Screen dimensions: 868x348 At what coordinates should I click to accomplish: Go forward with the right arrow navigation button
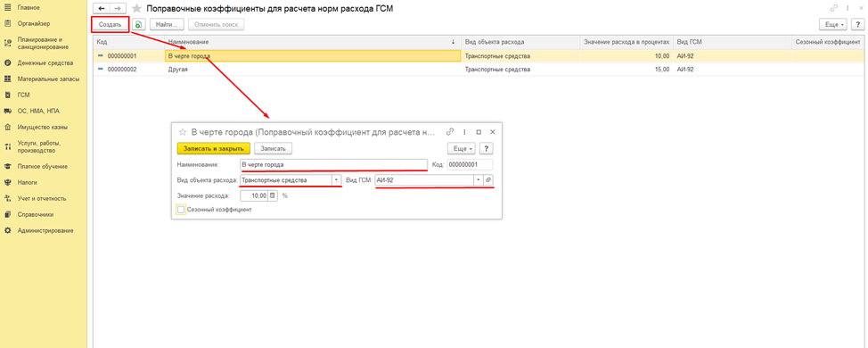(118, 8)
